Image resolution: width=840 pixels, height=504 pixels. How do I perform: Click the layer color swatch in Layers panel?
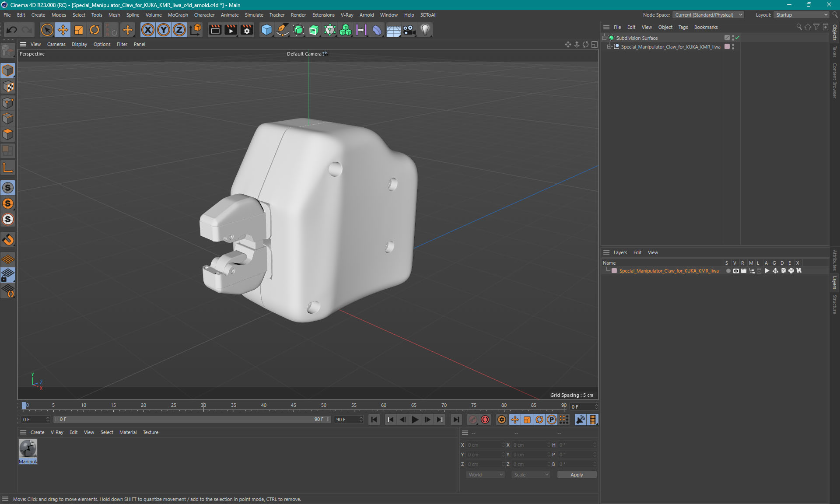coord(614,271)
